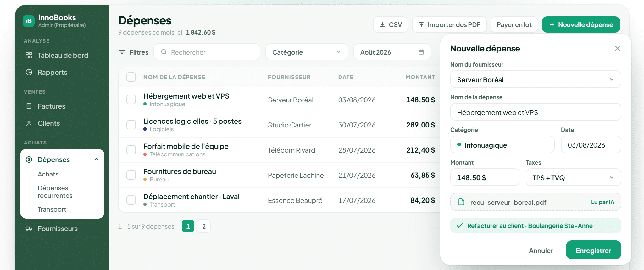
Task: Click the Factures receipt icon
Action: 29,106
